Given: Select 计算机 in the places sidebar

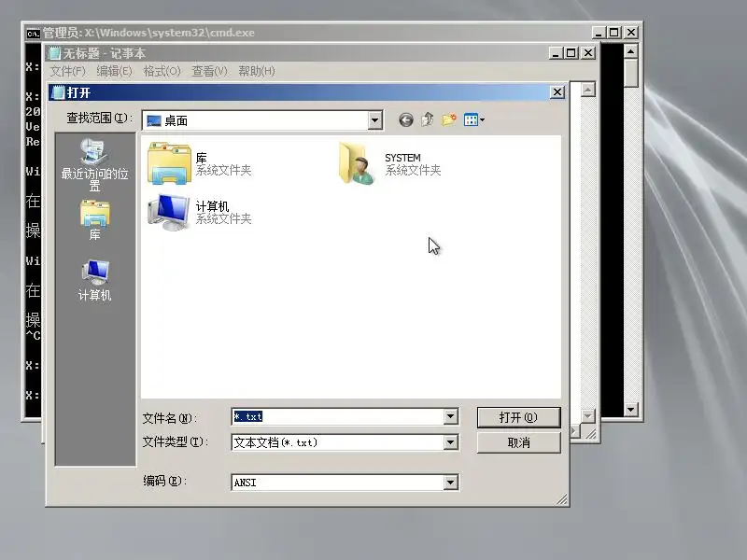Looking at the screenshot, I should (95, 280).
